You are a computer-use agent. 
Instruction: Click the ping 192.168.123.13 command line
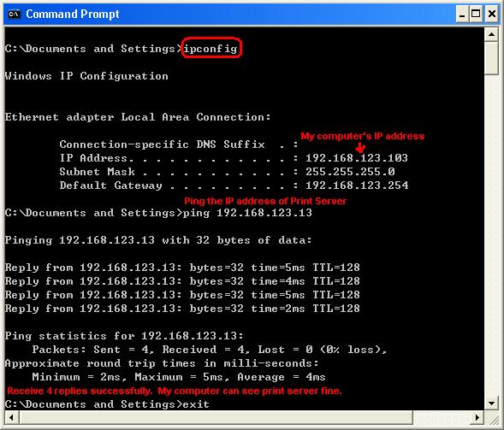pyautogui.click(x=247, y=213)
